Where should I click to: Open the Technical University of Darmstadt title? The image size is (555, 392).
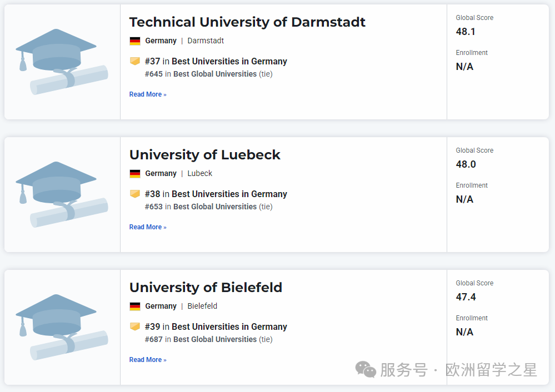(247, 22)
